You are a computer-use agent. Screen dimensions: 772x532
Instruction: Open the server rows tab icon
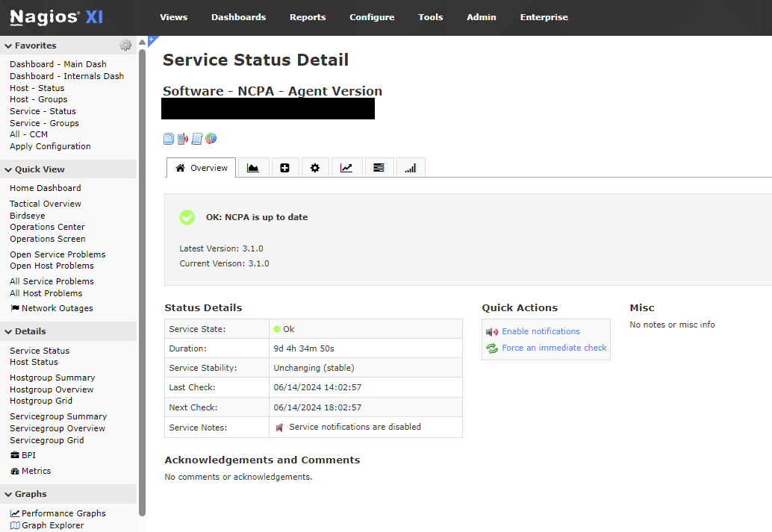tap(379, 168)
